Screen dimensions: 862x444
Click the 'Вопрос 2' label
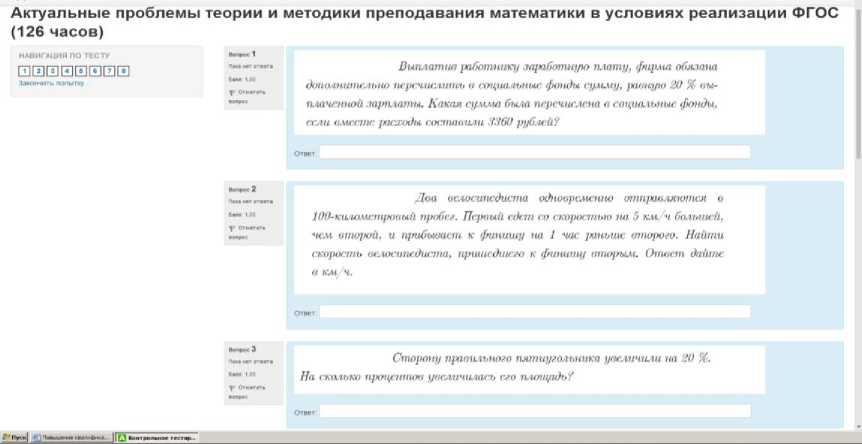point(242,189)
